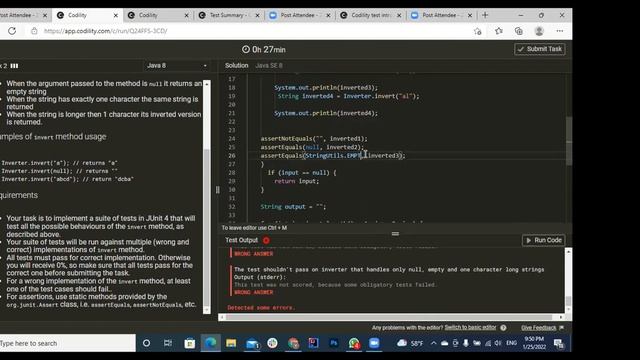
Task: Open the weather widget showing 58°F
Action: 410,343
